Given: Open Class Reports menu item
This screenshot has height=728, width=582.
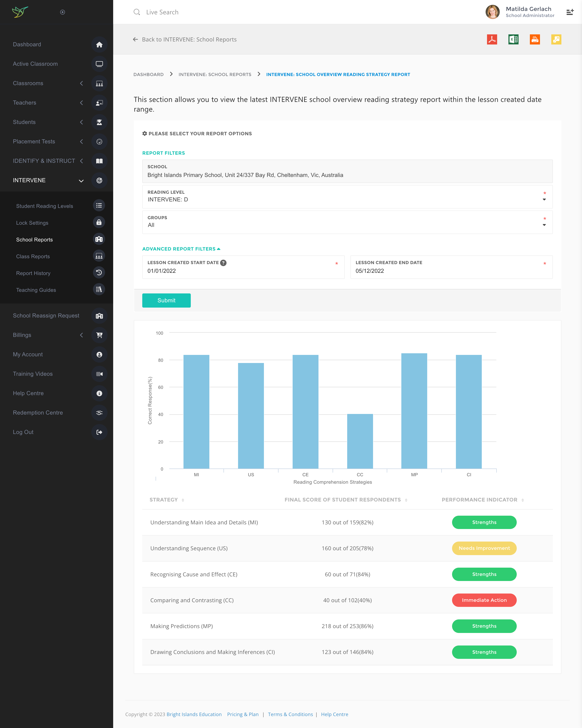Looking at the screenshot, I should pyautogui.click(x=33, y=256).
